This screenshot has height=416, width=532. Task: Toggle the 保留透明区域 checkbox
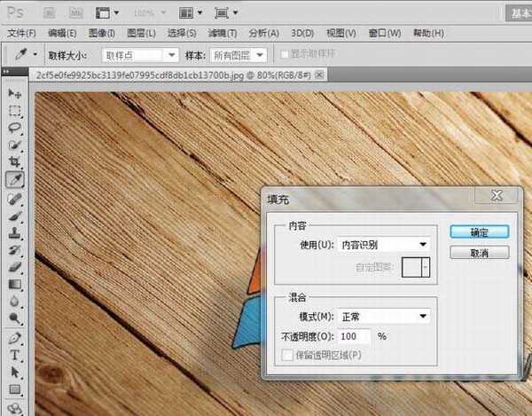click(285, 355)
